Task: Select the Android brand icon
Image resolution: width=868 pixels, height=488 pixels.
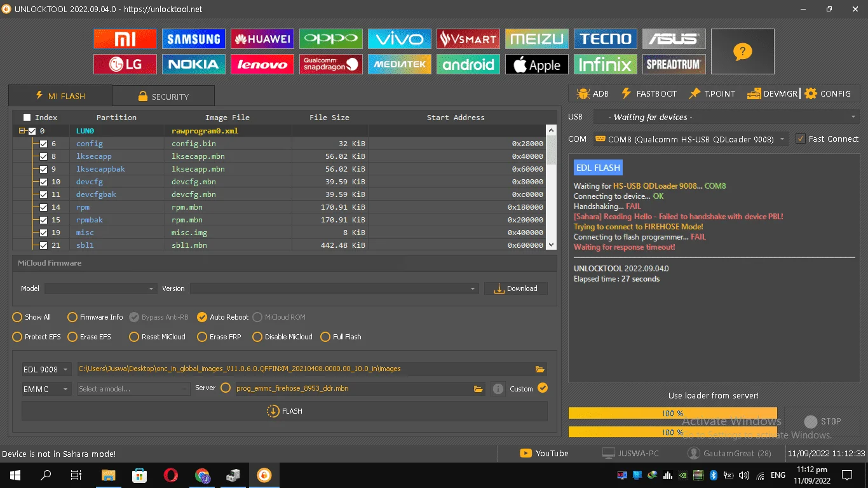Action: point(468,64)
